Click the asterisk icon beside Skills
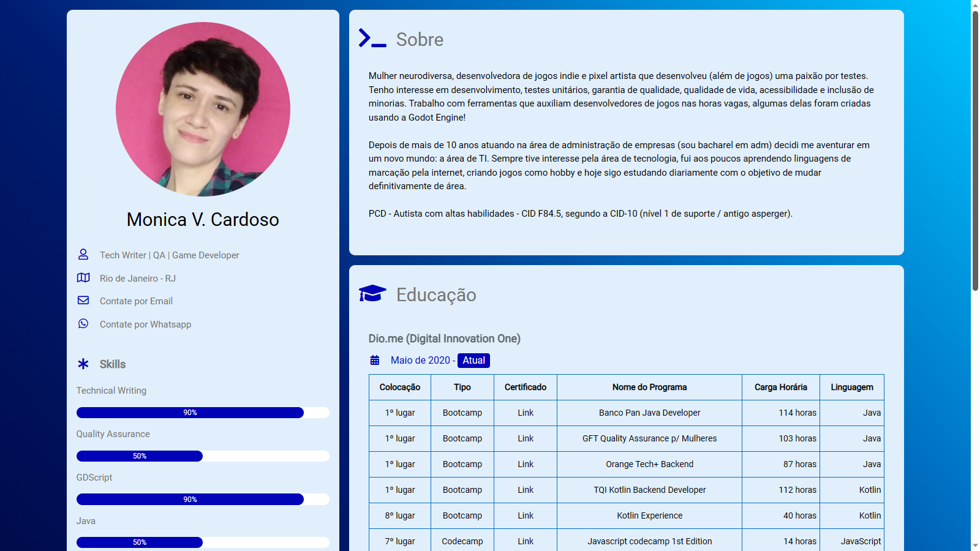The height and width of the screenshot is (551, 980). pyautogui.click(x=83, y=364)
